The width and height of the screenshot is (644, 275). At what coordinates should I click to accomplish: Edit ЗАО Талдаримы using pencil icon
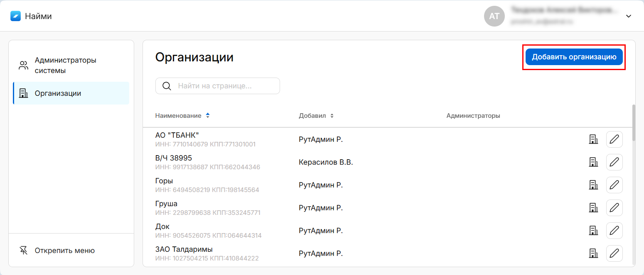tap(614, 253)
